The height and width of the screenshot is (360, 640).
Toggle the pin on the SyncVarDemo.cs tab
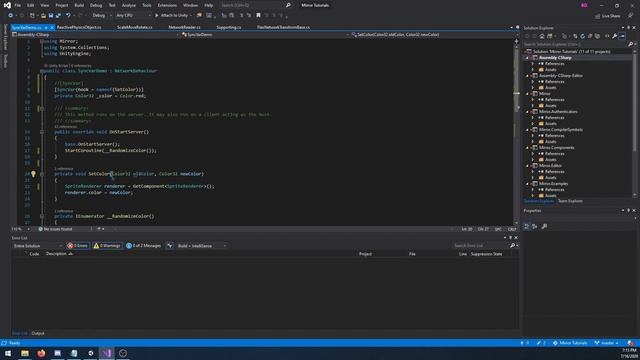(46, 27)
